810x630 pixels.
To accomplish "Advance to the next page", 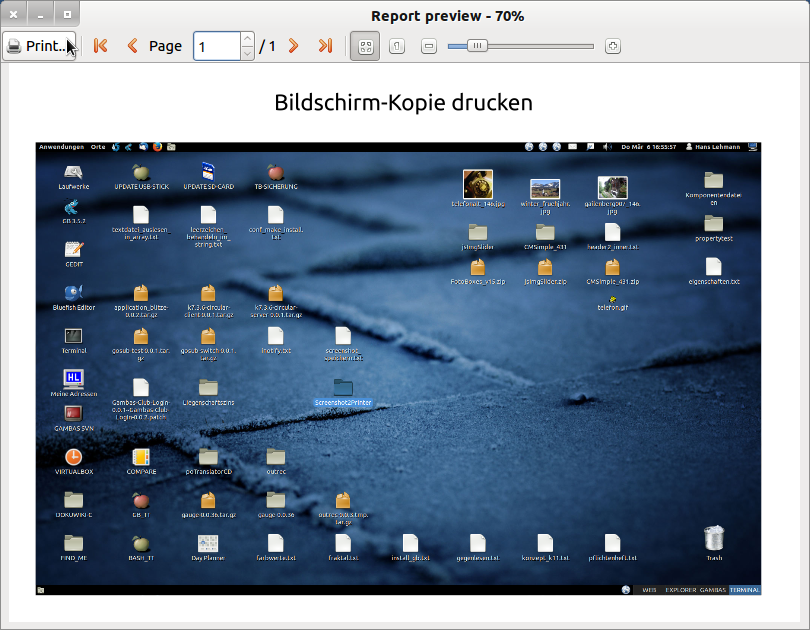I will tap(294, 46).
